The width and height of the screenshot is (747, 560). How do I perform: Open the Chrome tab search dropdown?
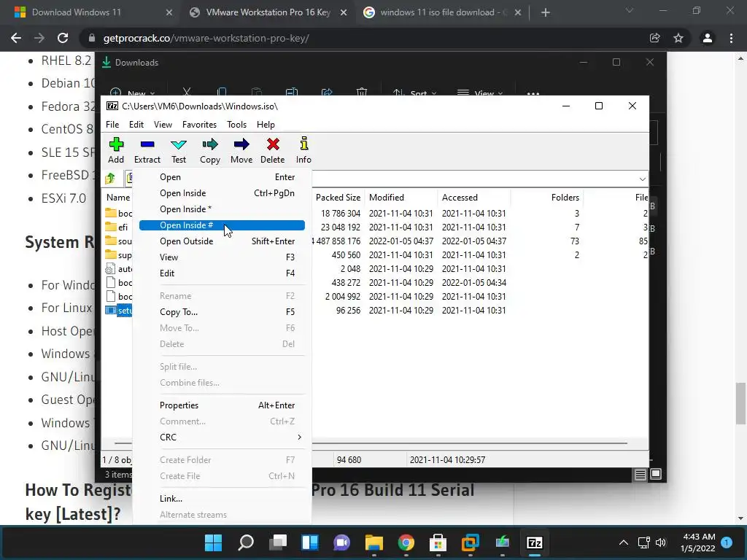(630, 10)
